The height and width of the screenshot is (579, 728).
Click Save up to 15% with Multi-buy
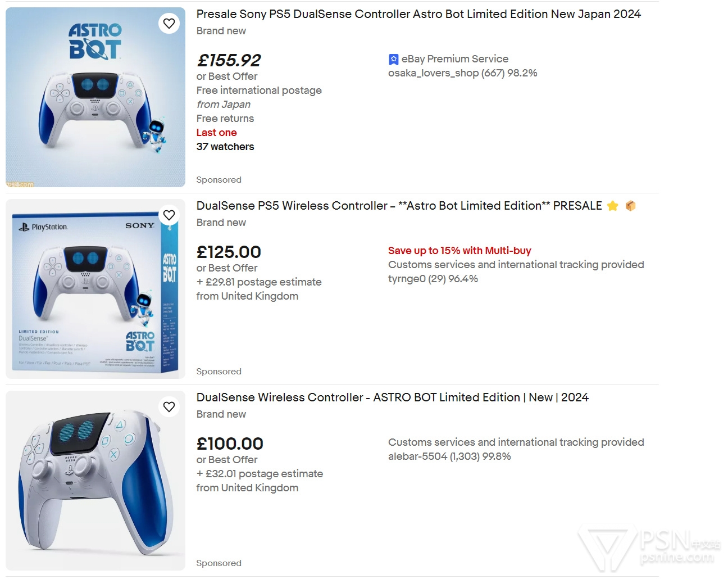pyautogui.click(x=459, y=251)
